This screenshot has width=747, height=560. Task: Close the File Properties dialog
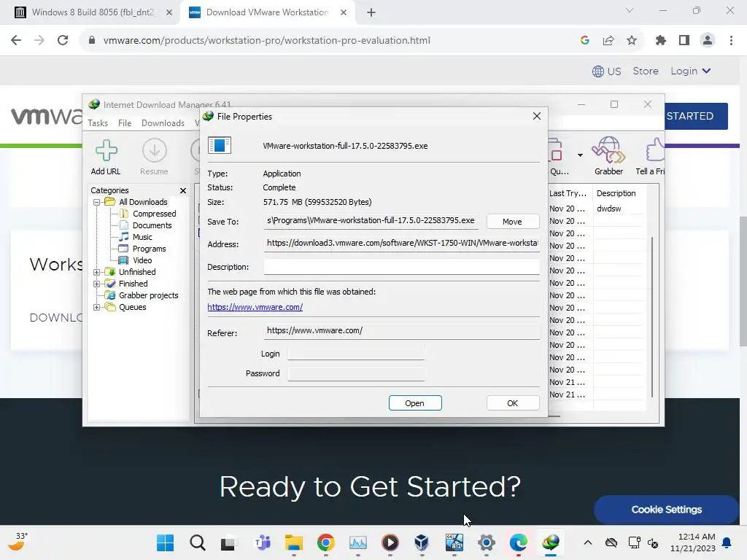536,116
